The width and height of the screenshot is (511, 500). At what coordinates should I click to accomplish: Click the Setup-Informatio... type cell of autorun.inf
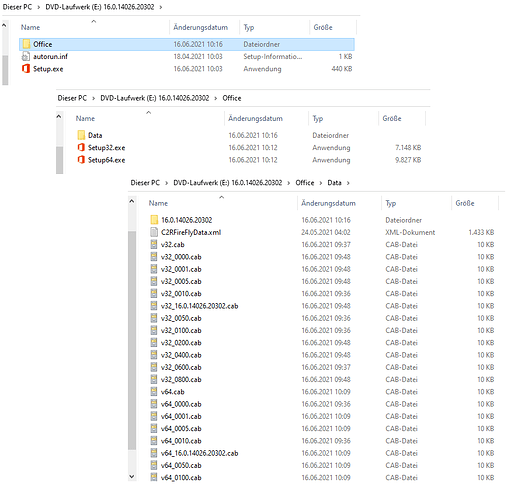click(x=273, y=56)
